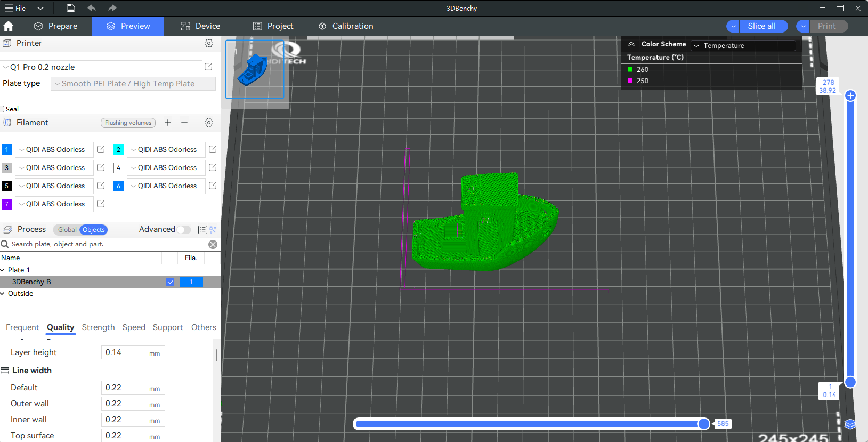Edit filament 3 preset icon
The width and height of the screenshot is (868, 442).
pyautogui.click(x=101, y=167)
